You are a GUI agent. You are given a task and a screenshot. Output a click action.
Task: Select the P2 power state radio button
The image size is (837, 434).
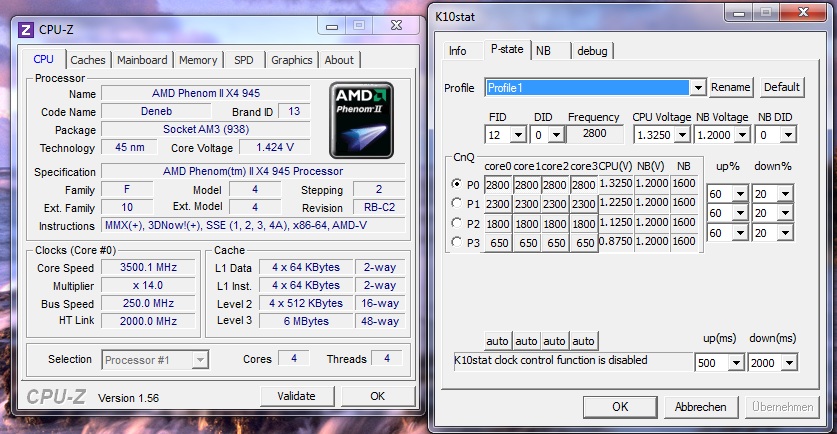coord(456,223)
